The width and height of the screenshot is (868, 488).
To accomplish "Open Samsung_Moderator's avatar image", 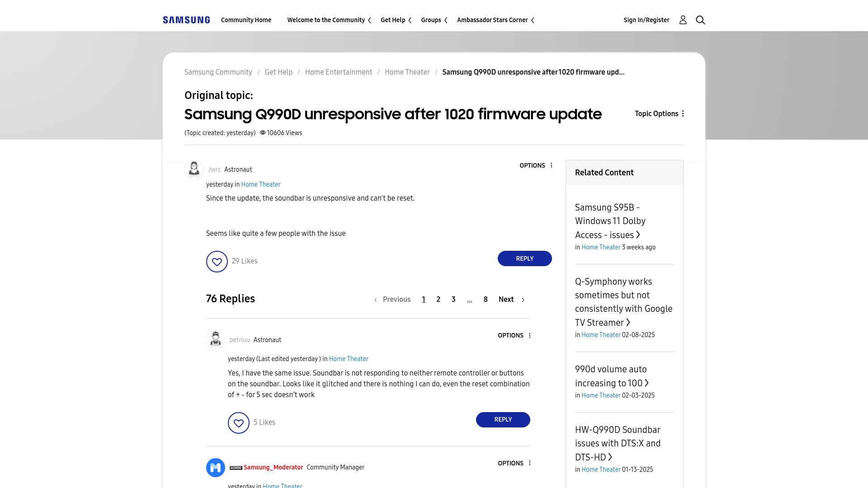I will (x=216, y=468).
